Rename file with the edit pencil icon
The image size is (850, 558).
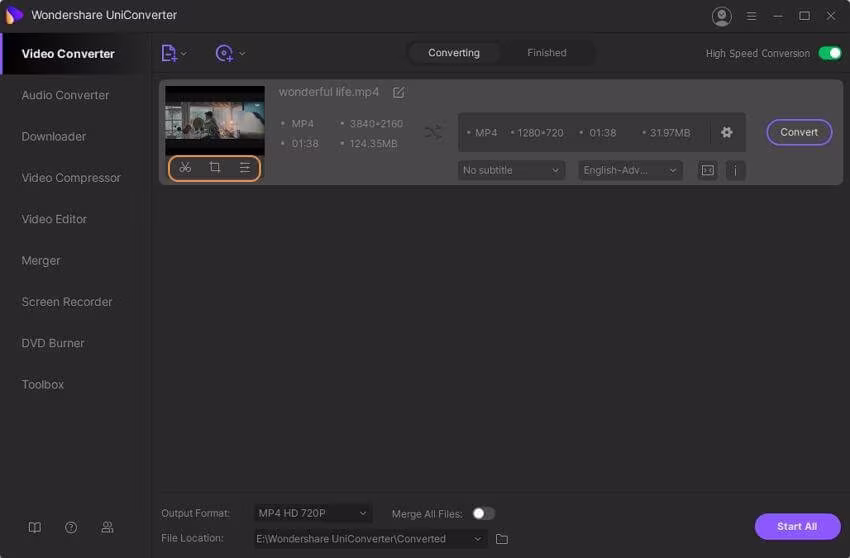(398, 93)
